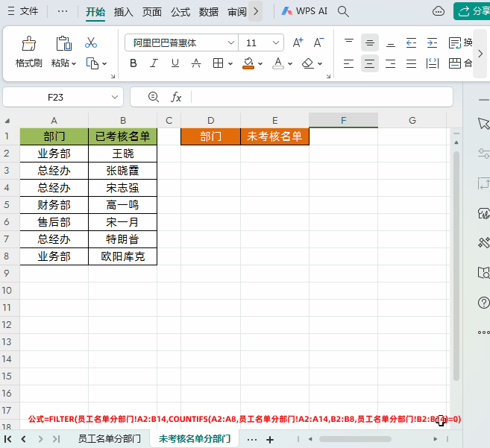Justify text alignment icon
Viewport: 490px width, 448px height.
(x=411, y=63)
